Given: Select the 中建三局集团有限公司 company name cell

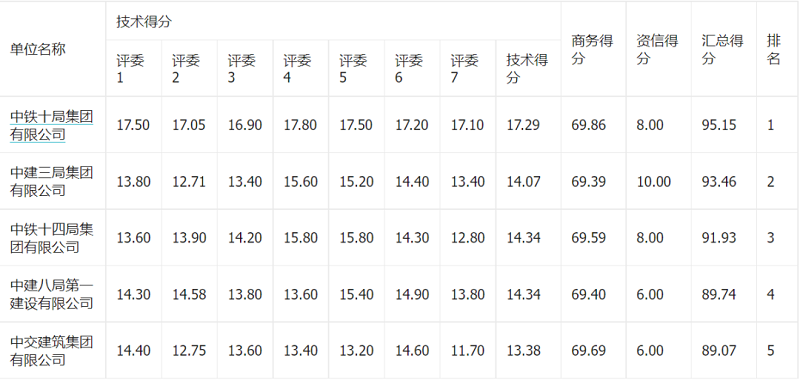Looking at the screenshot, I should point(52,181).
